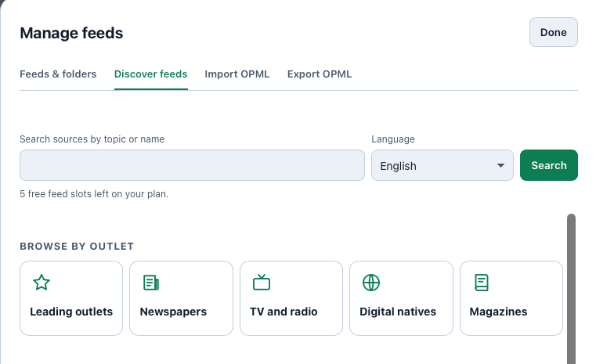Click the vertical scrollbar of the outlet list
Image resolution: width=596 pixels, height=364 pixels.
pyautogui.click(x=571, y=289)
